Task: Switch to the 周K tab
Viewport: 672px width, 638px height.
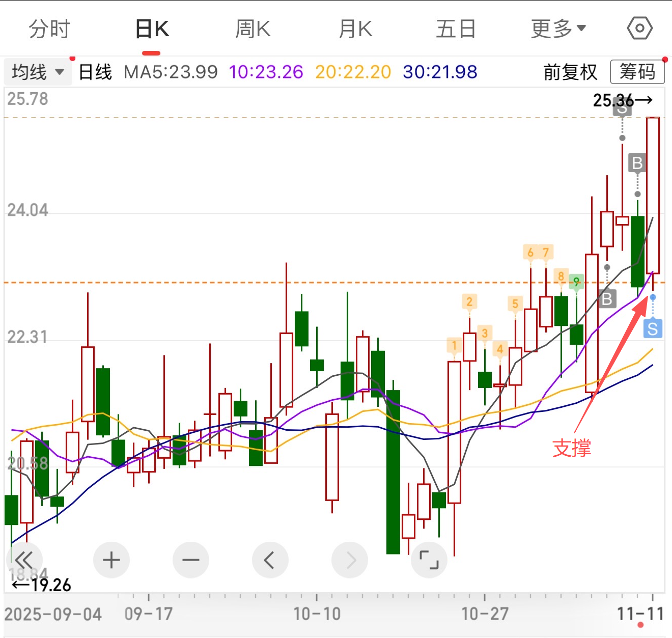Action: 253,29
